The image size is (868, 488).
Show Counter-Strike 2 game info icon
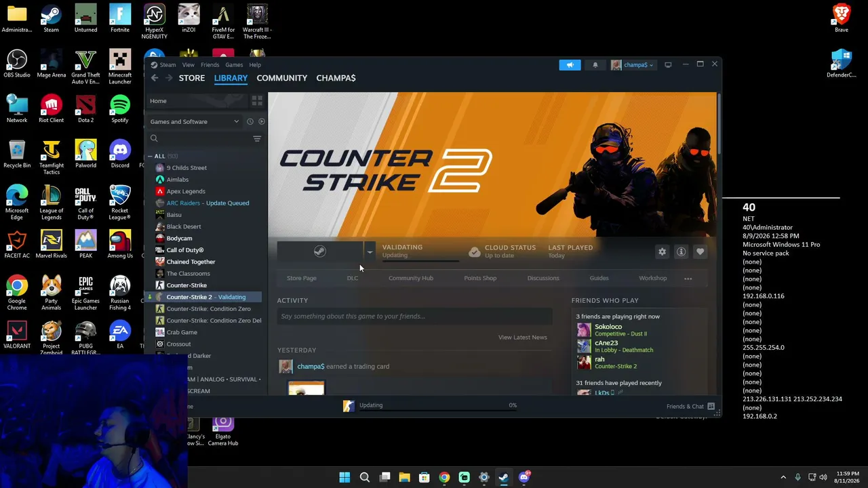(x=681, y=251)
